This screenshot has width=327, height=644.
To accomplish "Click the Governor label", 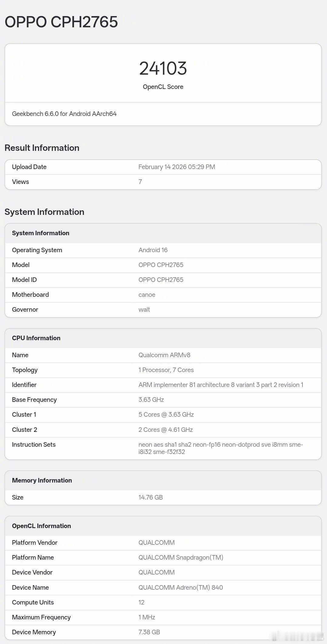I will [x=25, y=310].
